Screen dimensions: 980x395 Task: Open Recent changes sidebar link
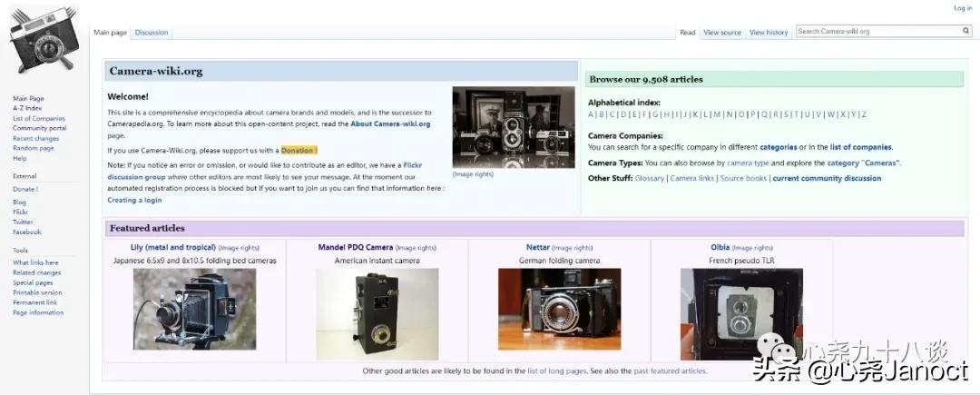[35, 138]
